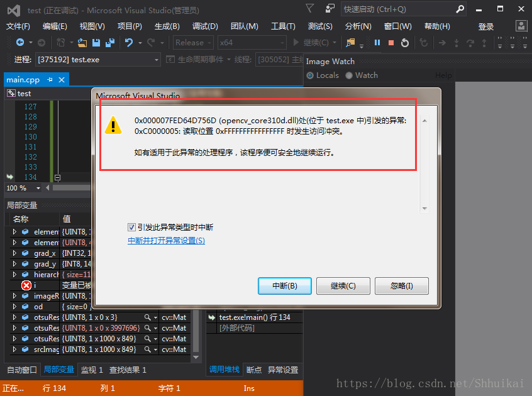532x396 pixels.
Task: Expand the otsuRes 1 x 1000 x 849 row
Action: pyautogui.click(x=14, y=338)
